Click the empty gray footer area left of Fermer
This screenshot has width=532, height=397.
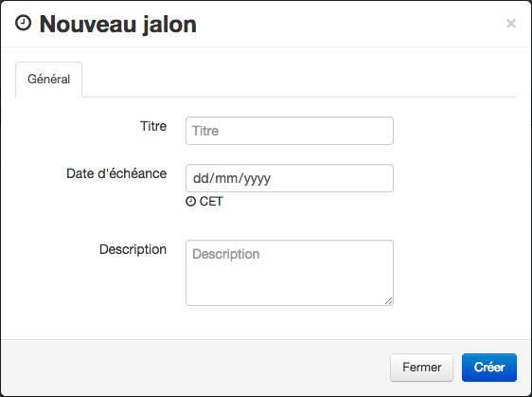(x=195, y=368)
